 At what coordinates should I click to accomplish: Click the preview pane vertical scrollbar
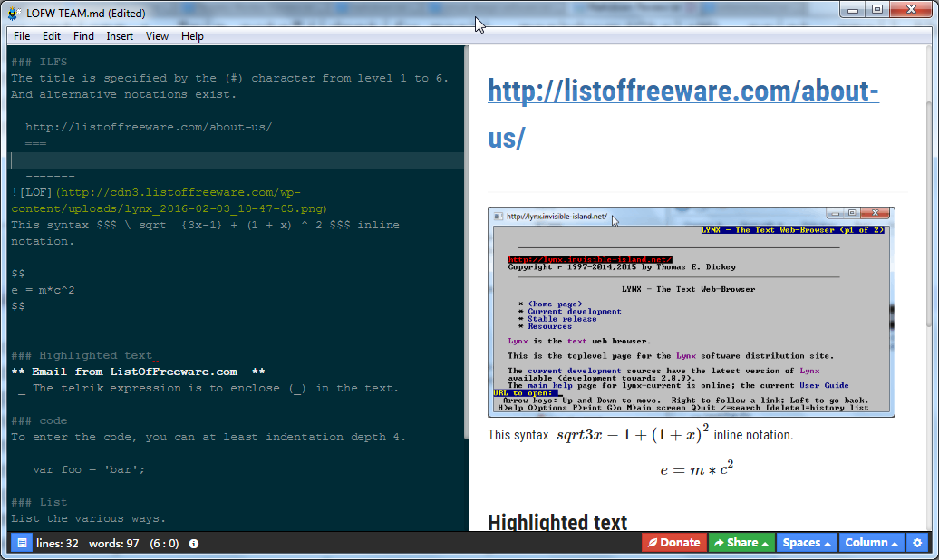929,216
